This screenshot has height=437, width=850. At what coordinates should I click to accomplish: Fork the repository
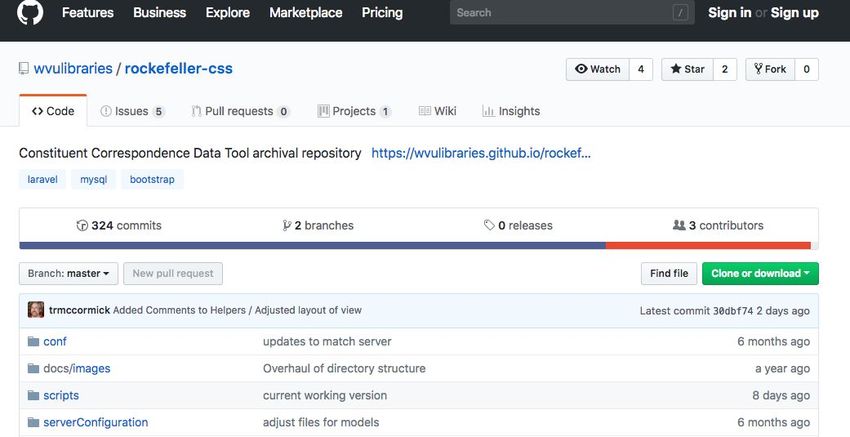770,69
